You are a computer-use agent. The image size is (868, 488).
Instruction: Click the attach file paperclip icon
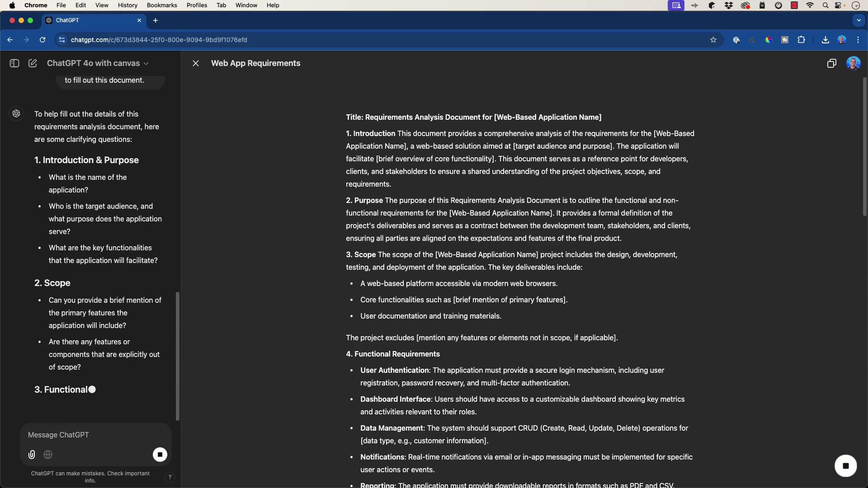(32, 455)
